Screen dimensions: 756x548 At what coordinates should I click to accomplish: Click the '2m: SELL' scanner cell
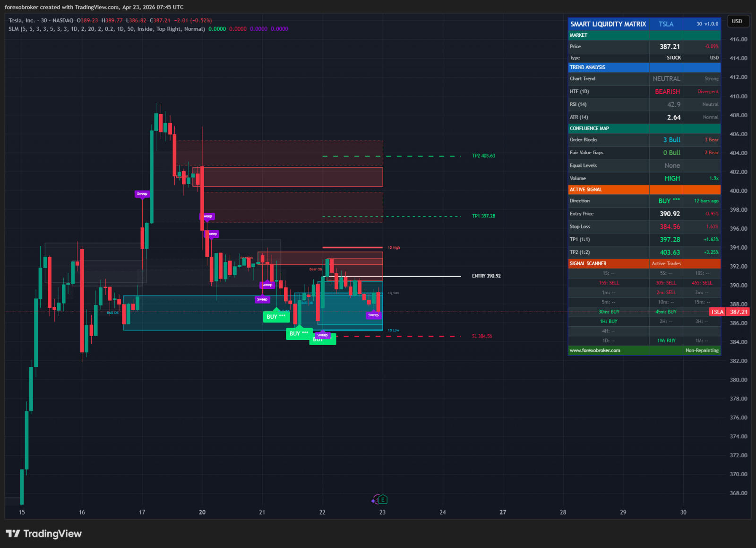pyautogui.click(x=666, y=293)
